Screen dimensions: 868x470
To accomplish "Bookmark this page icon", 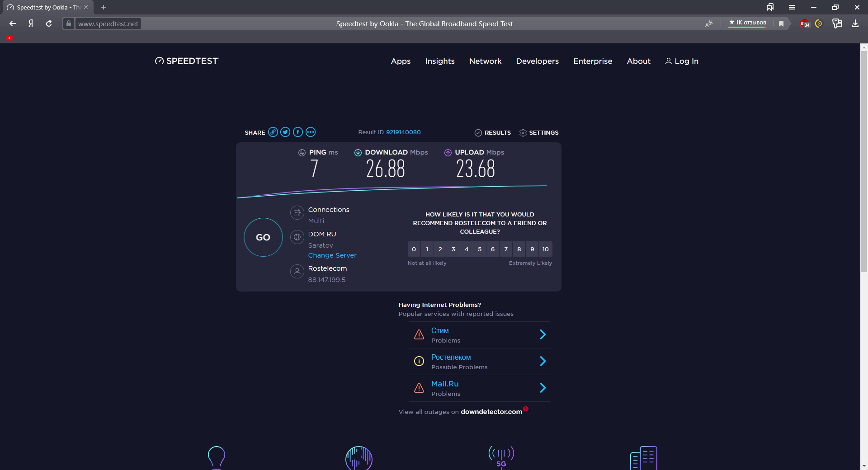I will click(x=781, y=23).
